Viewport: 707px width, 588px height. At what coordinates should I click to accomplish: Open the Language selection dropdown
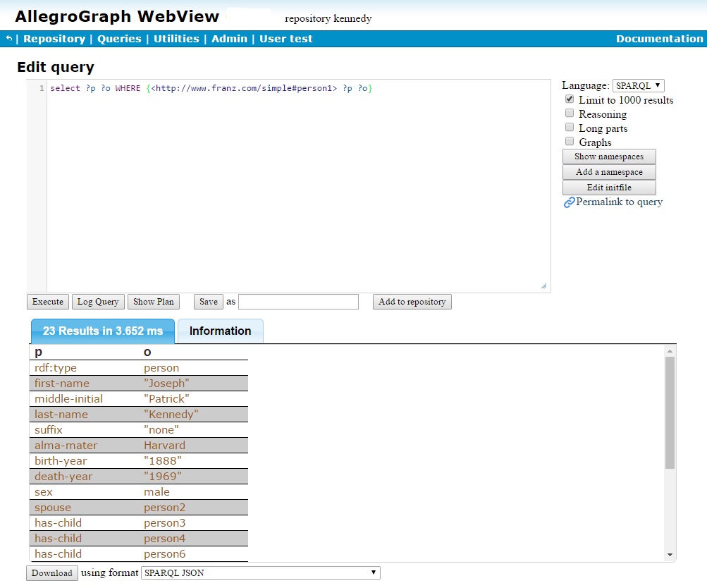tap(637, 85)
